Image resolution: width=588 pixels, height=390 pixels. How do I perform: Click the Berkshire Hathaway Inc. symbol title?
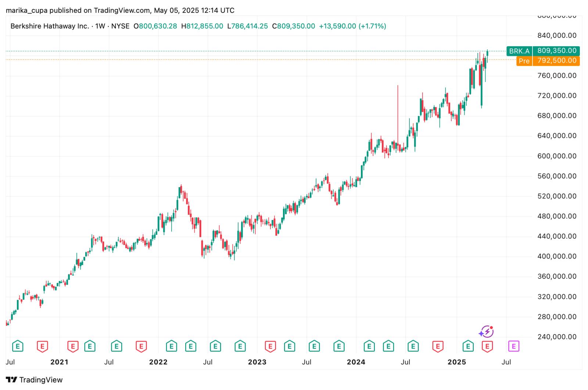(50, 26)
